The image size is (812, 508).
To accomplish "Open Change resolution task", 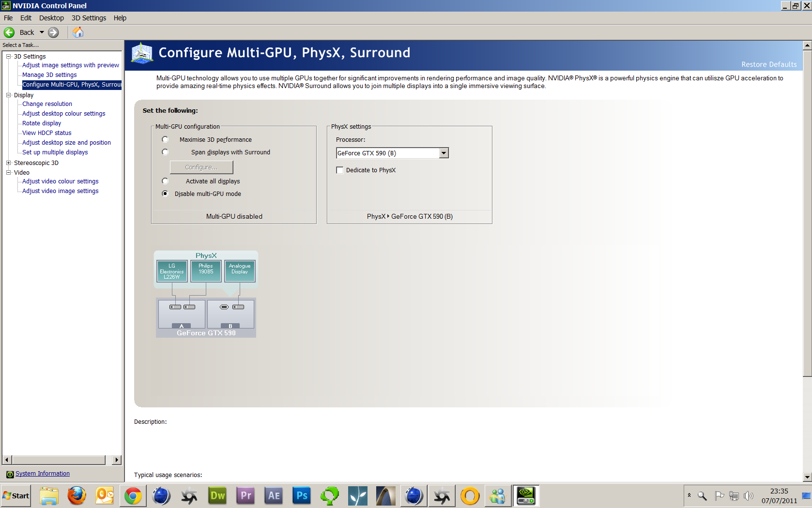I will (x=47, y=104).
